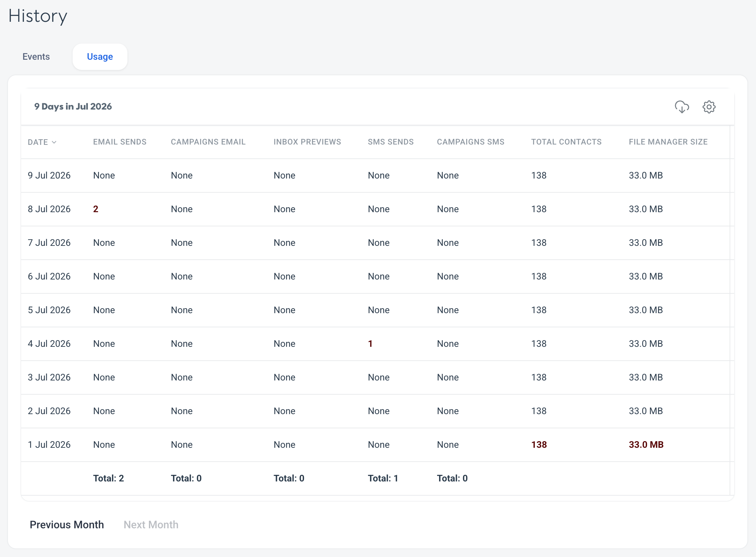Click the SMS Sends Total: 1 cell
The width and height of the screenshot is (756, 557).
[x=383, y=478]
